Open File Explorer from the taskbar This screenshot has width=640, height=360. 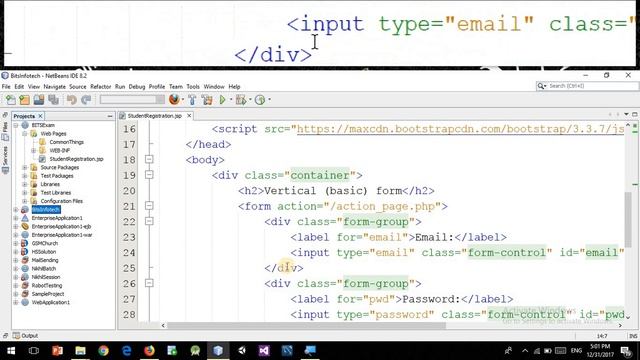[x=80, y=350]
